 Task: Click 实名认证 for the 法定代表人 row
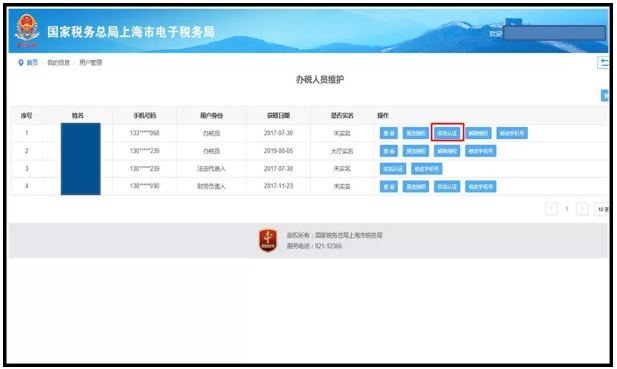pyautogui.click(x=393, y=169)
